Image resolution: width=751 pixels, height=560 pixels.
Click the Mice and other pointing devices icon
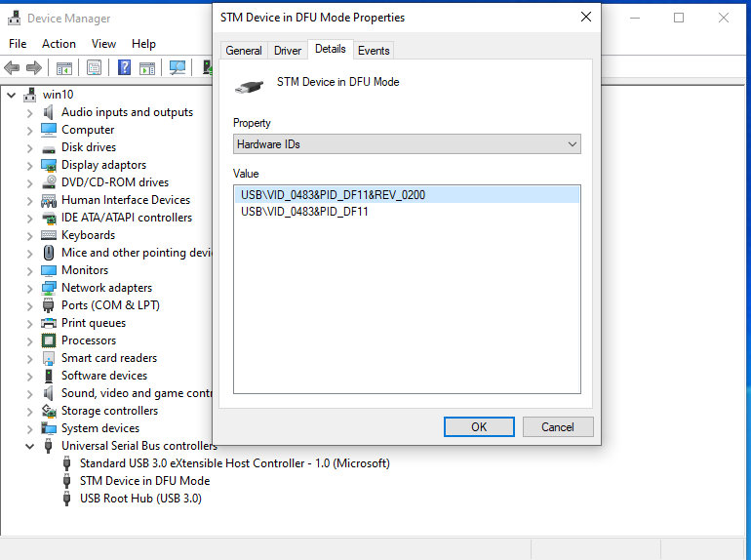tap(49, 253)
